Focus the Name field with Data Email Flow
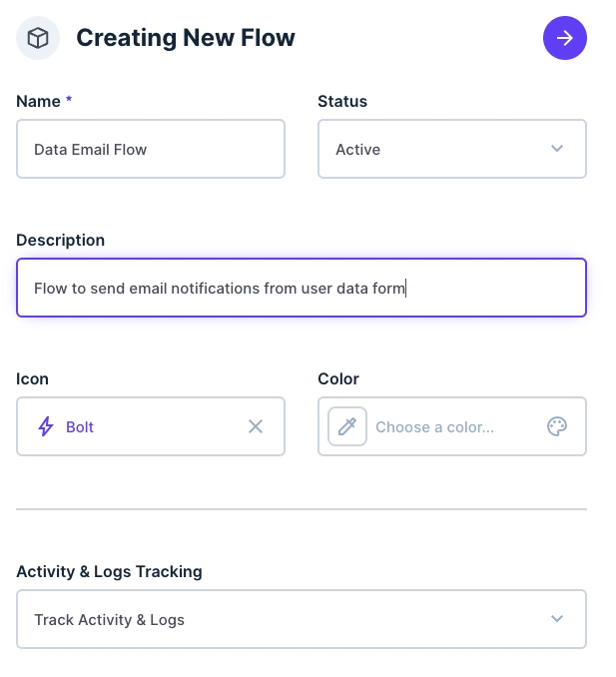 151,149
